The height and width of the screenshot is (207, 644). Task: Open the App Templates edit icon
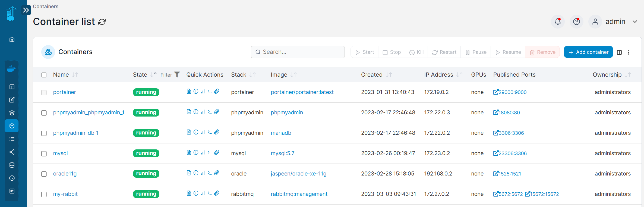click(x=12, y=100)
